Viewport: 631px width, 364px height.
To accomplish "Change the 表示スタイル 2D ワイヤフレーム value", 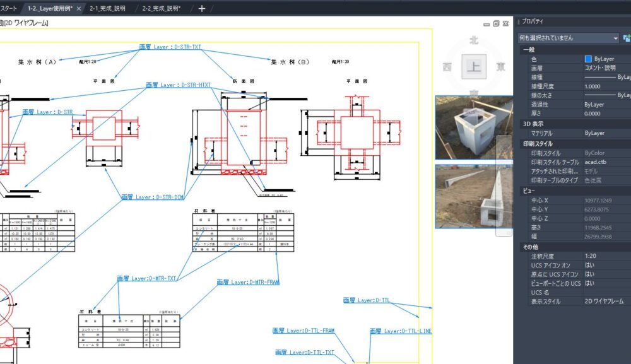I will pyautogui.click(x=604, y=302).
